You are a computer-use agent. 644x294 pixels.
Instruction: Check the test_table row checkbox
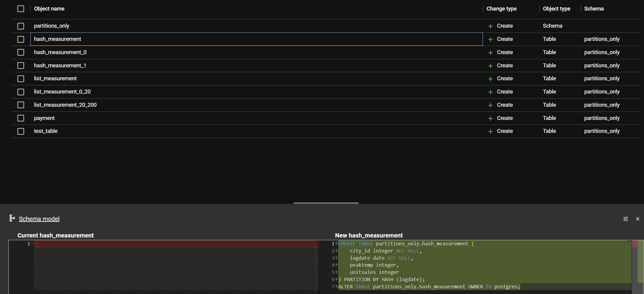(x=21, y=131)
